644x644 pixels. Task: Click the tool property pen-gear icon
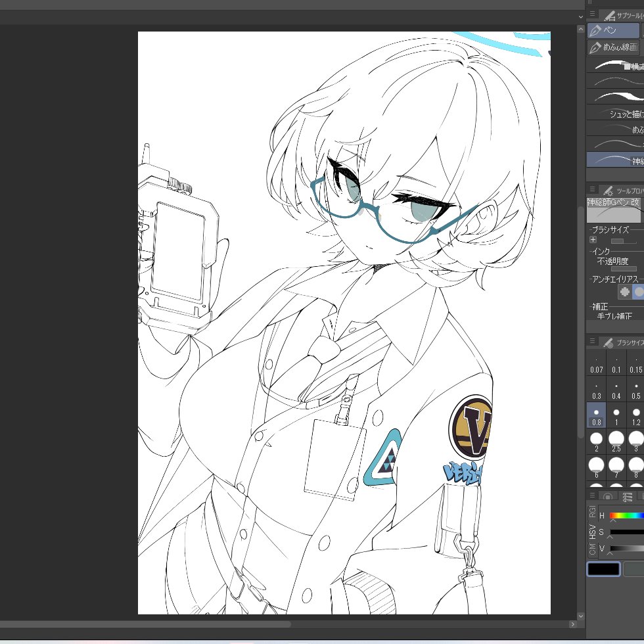click(x=609, y=191)
